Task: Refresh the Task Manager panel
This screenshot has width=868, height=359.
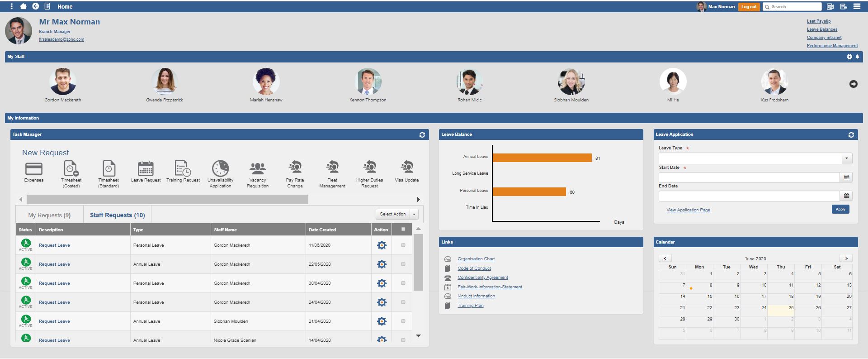Action: coord(422,135)
